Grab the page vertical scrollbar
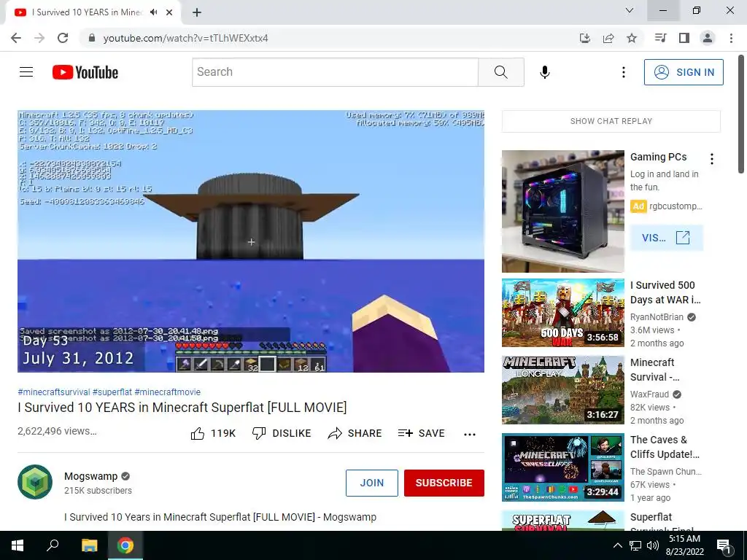Screen dimensions: 747x560 [x=742, y=114]
